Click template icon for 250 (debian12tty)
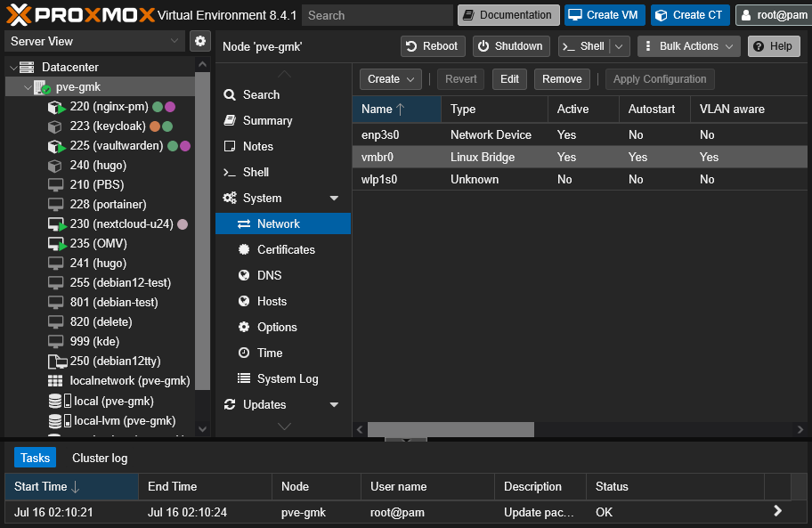The image size is (812, 528). click(x=58, y=361)
